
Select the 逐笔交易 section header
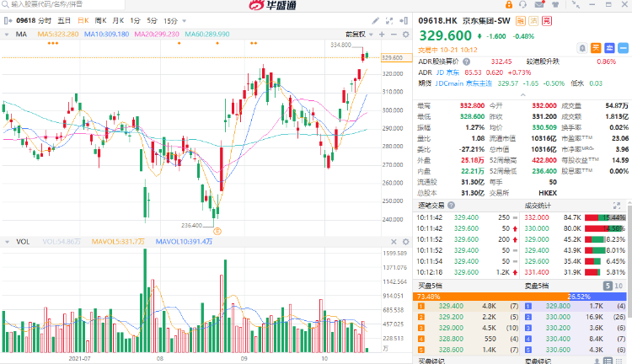pyautogui.click(x=431, y=206)
